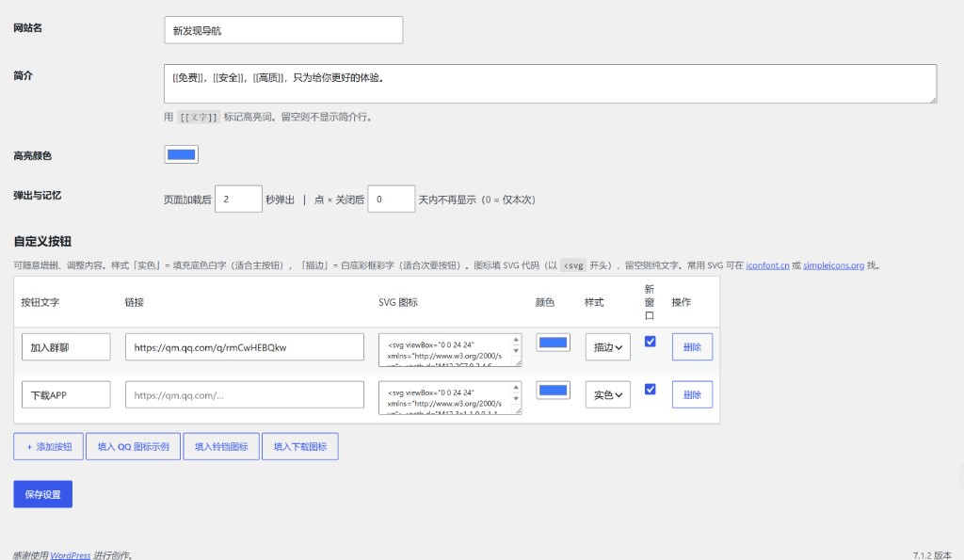Click 填入 QQ 图标示例 button

134,446
